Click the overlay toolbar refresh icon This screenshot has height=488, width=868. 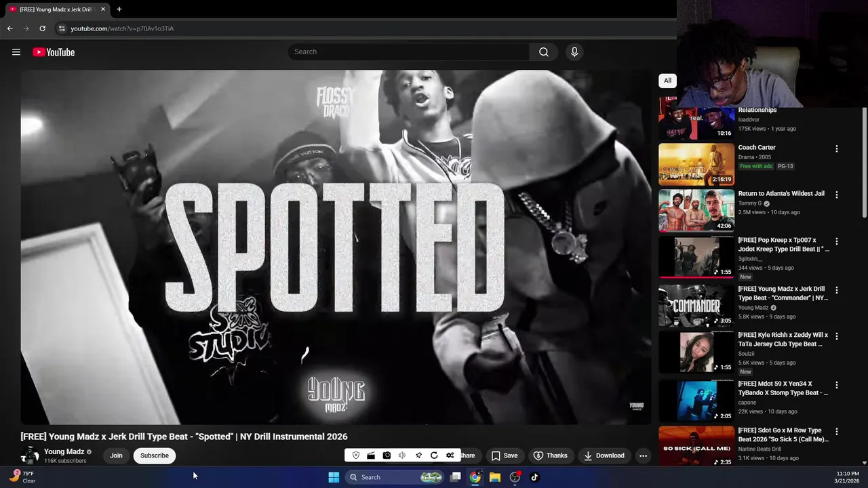click(434, 455)
